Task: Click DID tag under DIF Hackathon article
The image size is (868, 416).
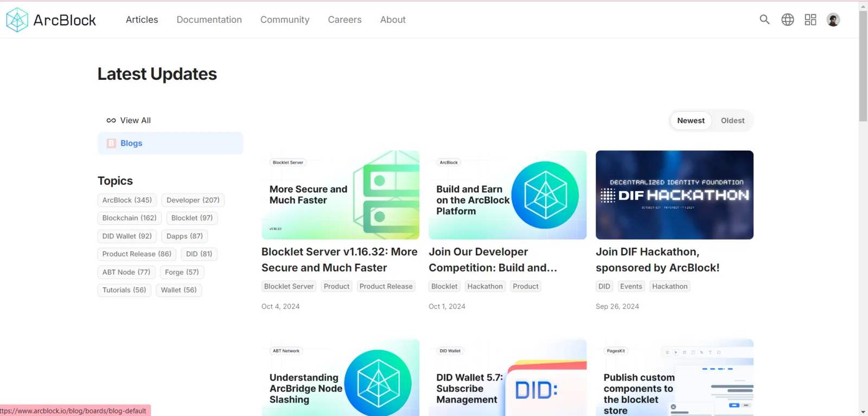Action: (604, 286)
